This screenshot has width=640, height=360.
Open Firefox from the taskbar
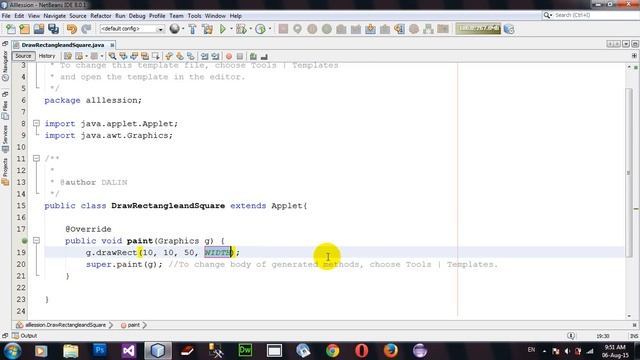pos(391,350)
